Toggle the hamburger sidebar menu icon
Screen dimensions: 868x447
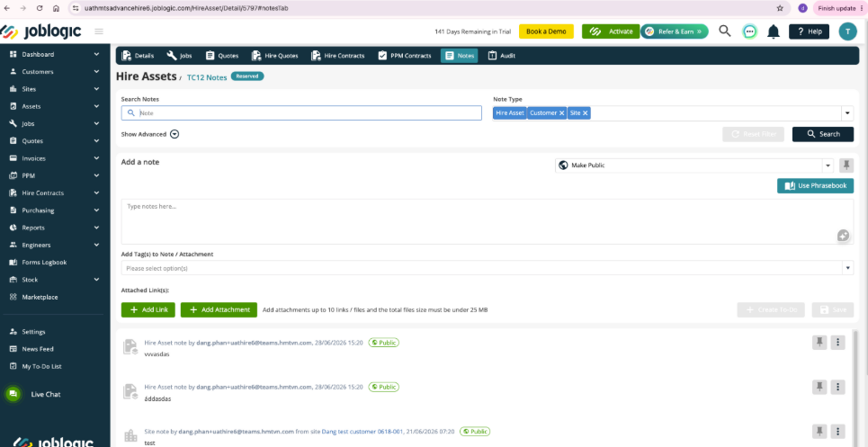[99, 31]
